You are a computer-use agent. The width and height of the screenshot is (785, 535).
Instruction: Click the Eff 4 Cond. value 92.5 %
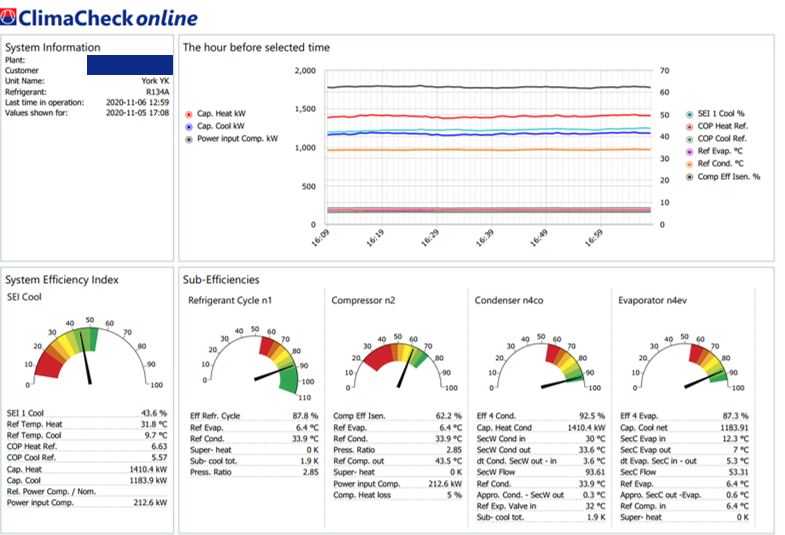(x=592, y=416)
